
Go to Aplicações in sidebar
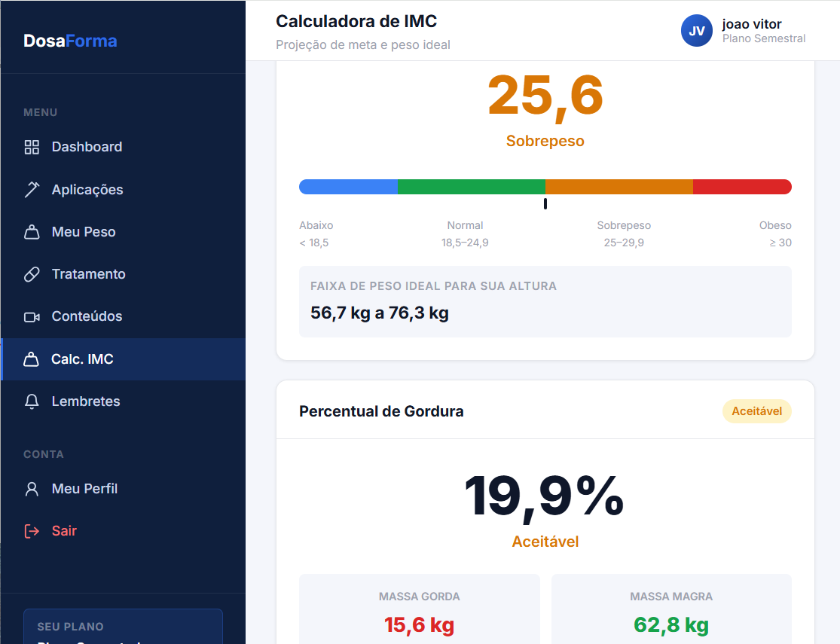[x=124, y=189]
